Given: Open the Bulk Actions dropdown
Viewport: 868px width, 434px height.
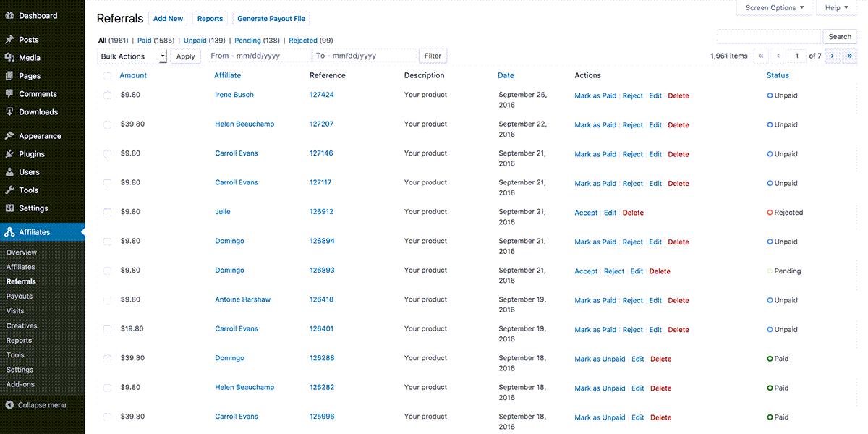Looking at the screenshot, I should [x=132, y=56].
